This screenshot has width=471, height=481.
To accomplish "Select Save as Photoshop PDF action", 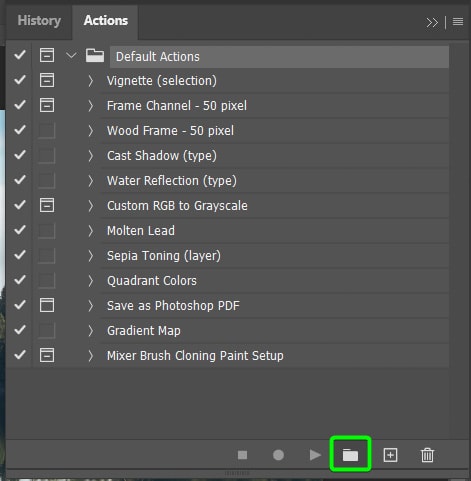I will pos(173,306).
